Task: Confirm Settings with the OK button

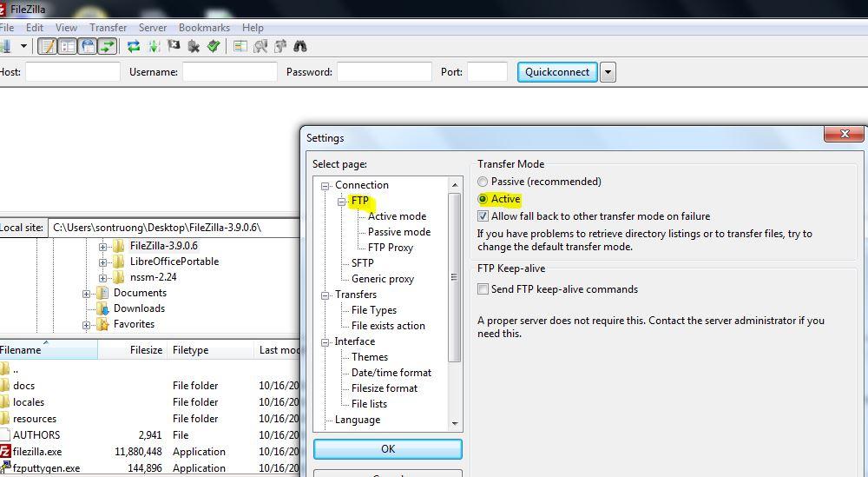Action: (x=388, y=448)
